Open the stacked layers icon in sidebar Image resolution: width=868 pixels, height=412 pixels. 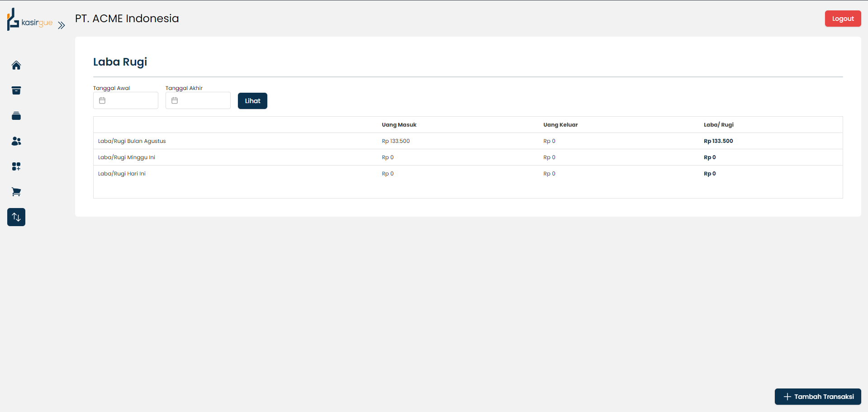point(16,116)
